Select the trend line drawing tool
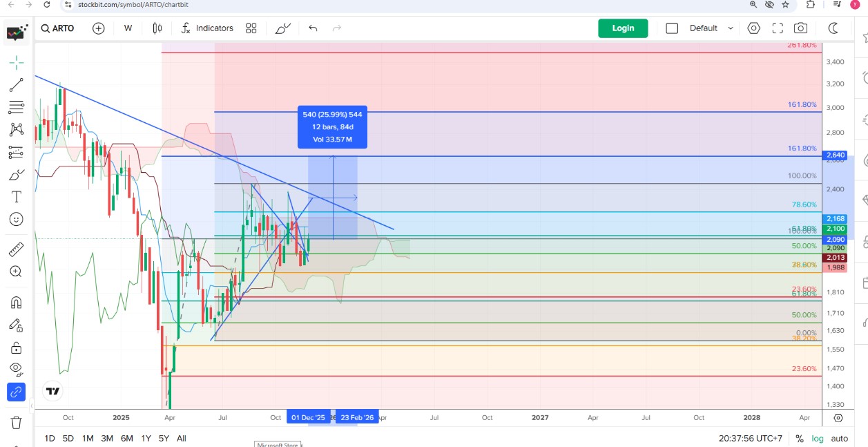The height and width of the screenshot is (447, 868). (x=17, y=85)
